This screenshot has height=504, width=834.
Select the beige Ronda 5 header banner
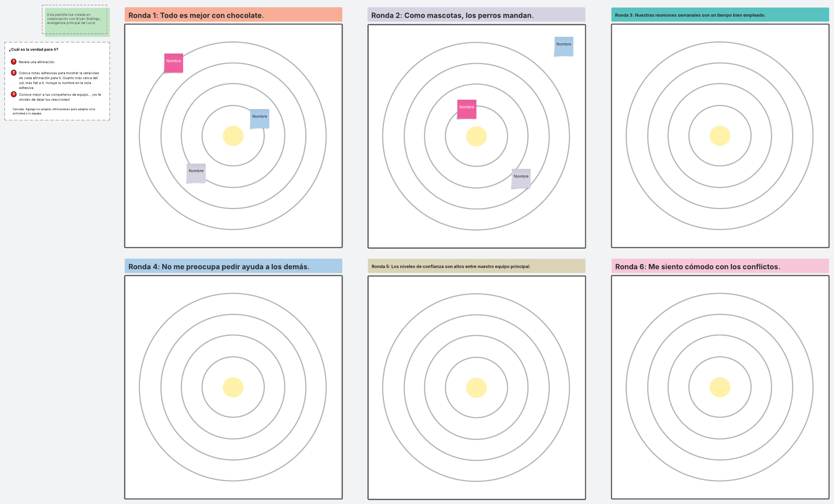(x=476, y=266)
